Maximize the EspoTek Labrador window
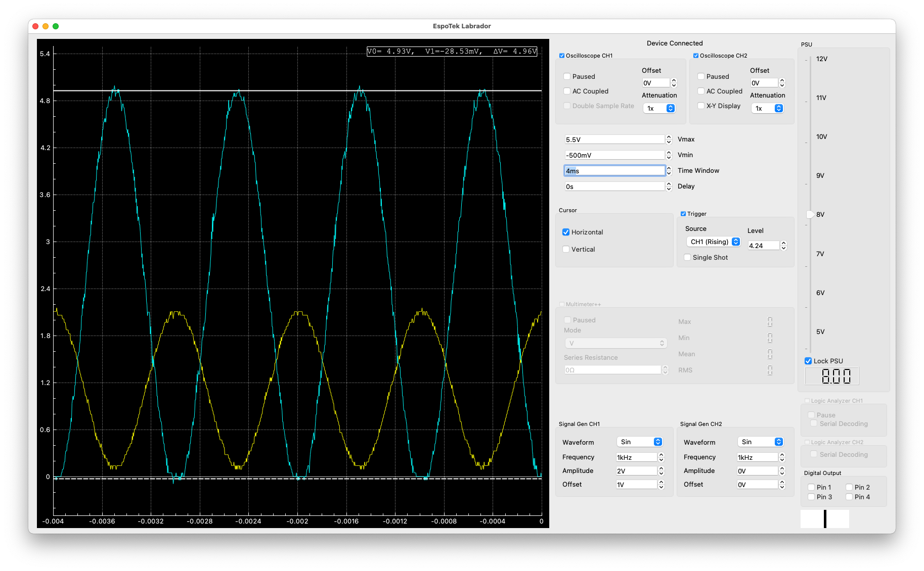The image size is (924, 571). pyautogui.click(x=56, y=26)
